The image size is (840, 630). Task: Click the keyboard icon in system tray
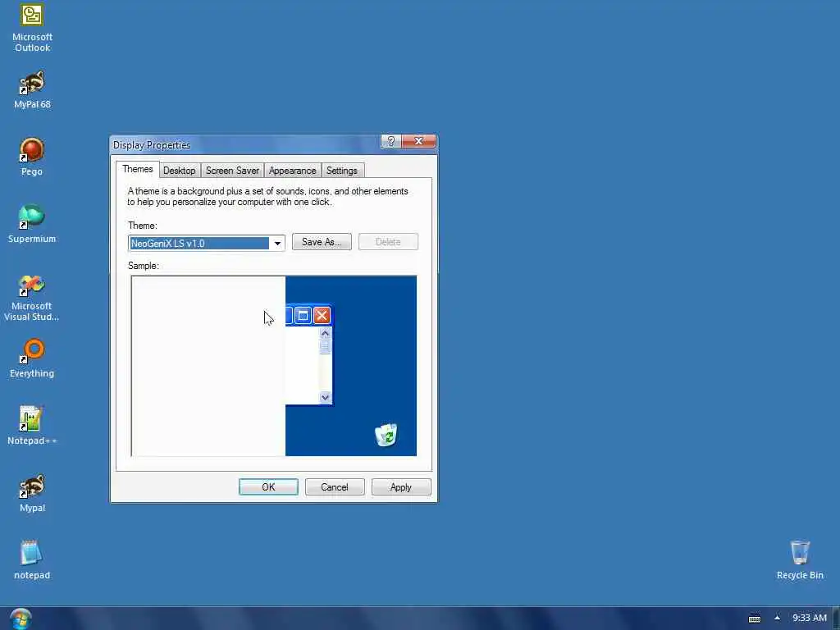tap(755, 619)
